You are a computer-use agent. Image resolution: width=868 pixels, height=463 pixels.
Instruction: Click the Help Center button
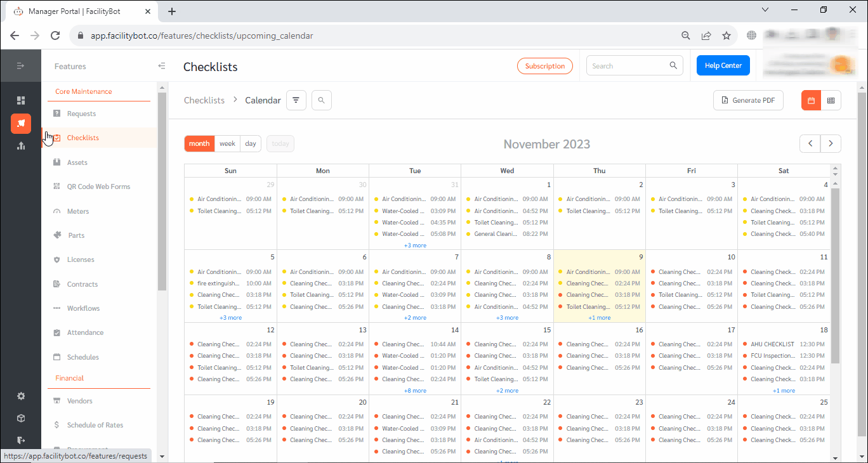723,65
